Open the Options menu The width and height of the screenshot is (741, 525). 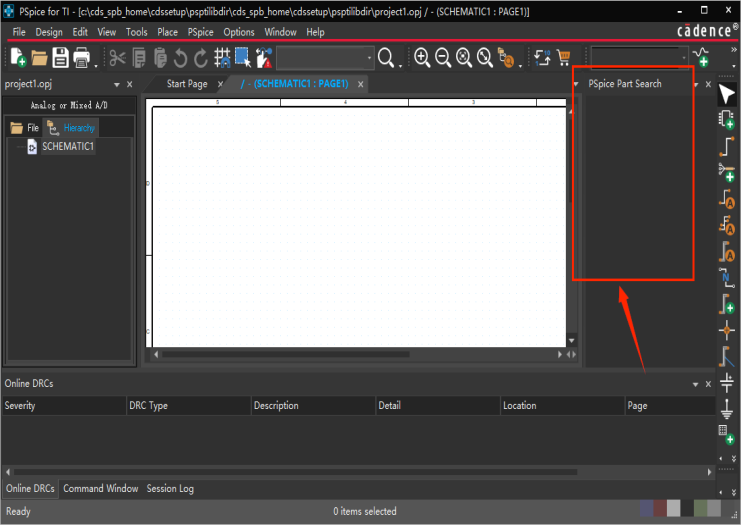tap(239, 32)
